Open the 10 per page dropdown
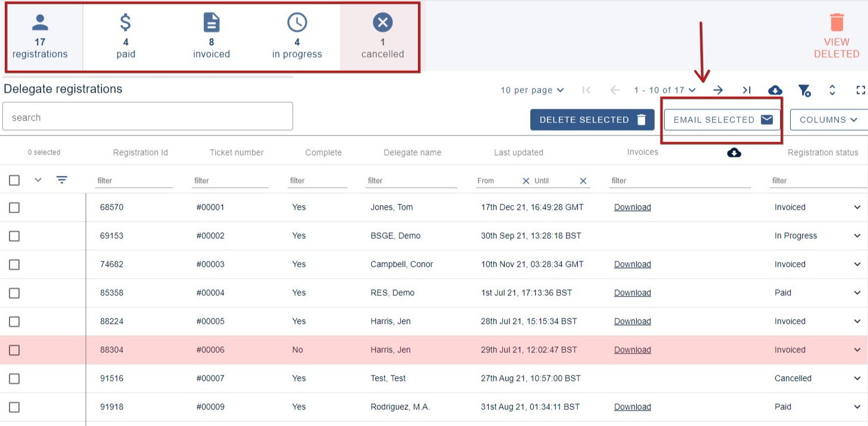The width and height of the screenshot is (868, 426). tap(532, 90)
